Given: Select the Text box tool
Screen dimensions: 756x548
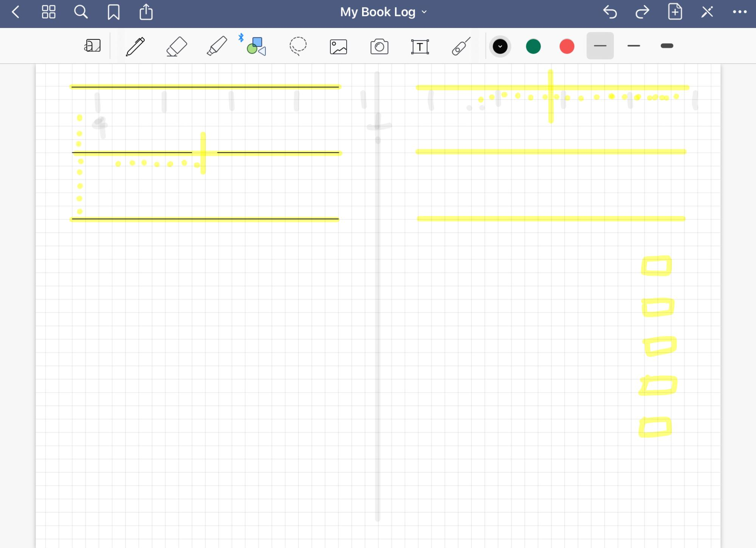Looking at the screenshot, I should (x=420, y=47).
